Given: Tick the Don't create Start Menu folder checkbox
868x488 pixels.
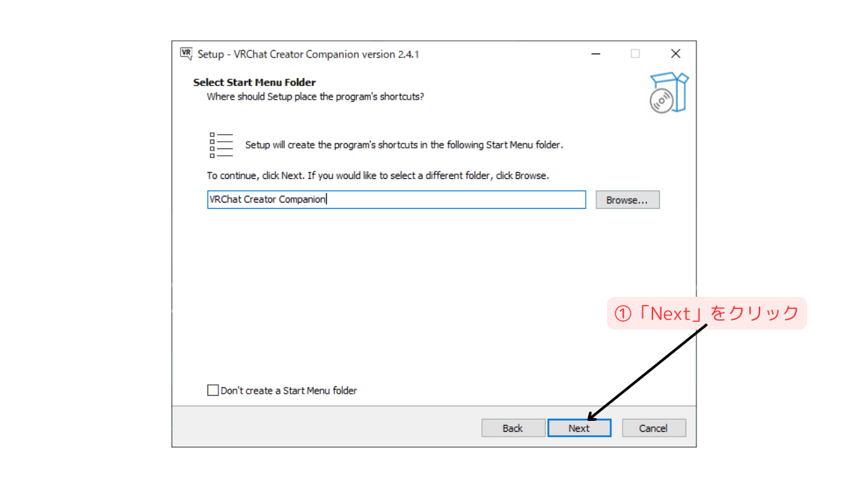Looking at the screenshot, I should (213, 390).
